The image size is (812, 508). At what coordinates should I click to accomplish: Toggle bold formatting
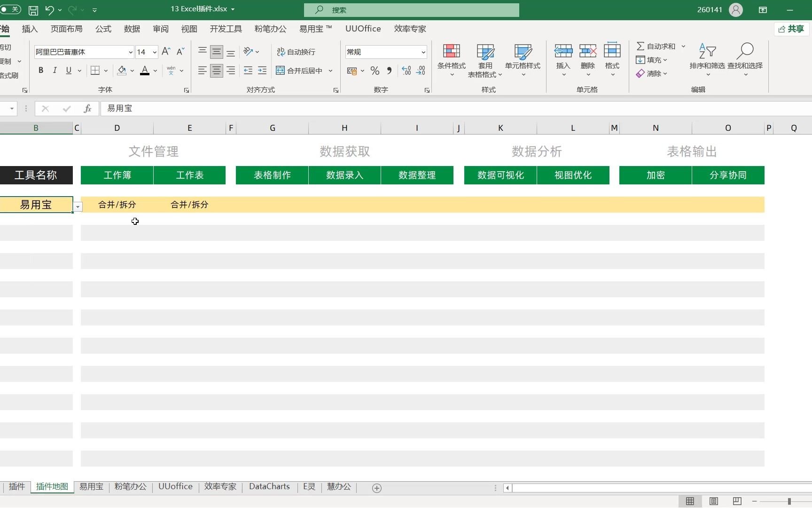point(41,71)
